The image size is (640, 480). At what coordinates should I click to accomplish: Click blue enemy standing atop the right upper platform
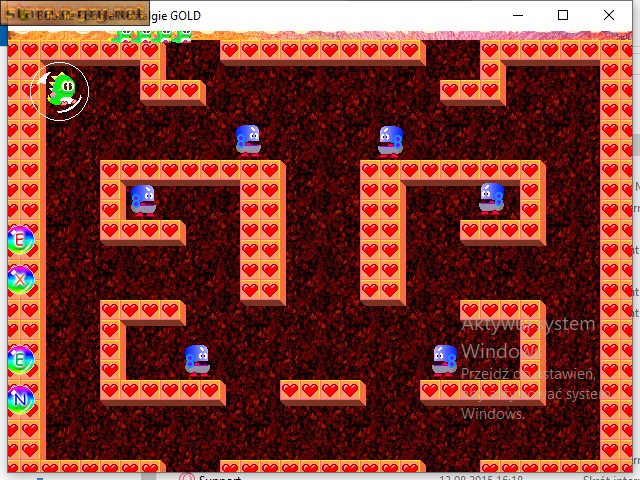tap(391, 142)
